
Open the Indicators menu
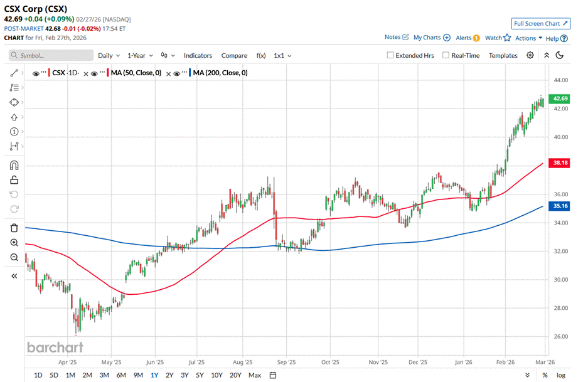click(198, 55)
